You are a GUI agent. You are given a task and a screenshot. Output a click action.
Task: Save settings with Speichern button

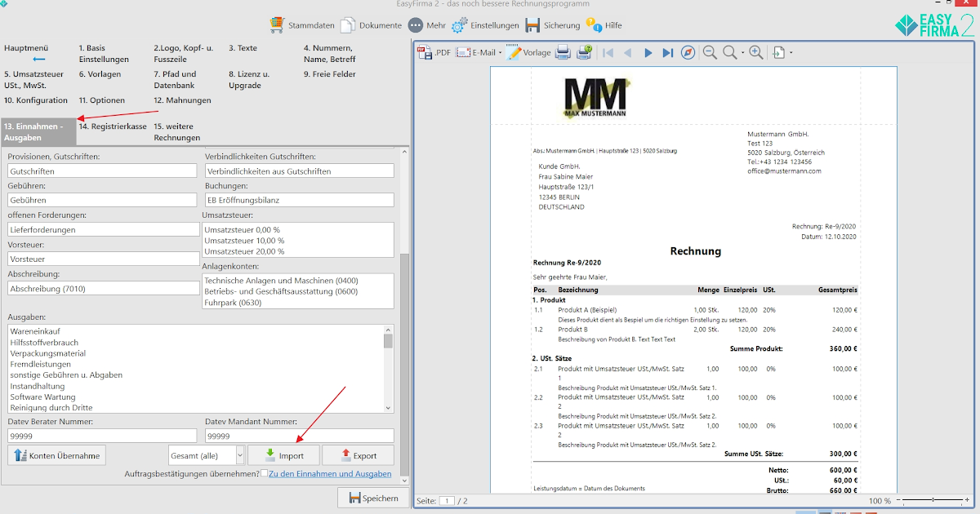[x=373, y=498]
